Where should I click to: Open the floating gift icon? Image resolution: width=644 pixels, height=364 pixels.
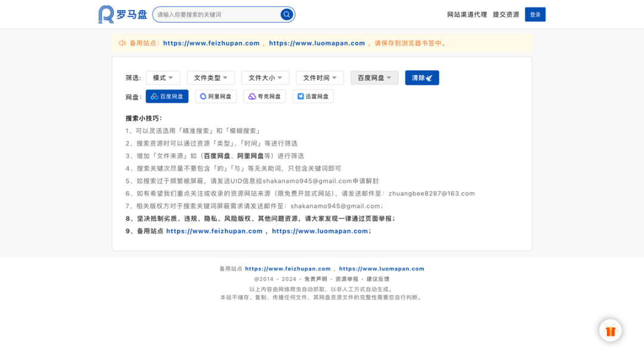(611, 331)
